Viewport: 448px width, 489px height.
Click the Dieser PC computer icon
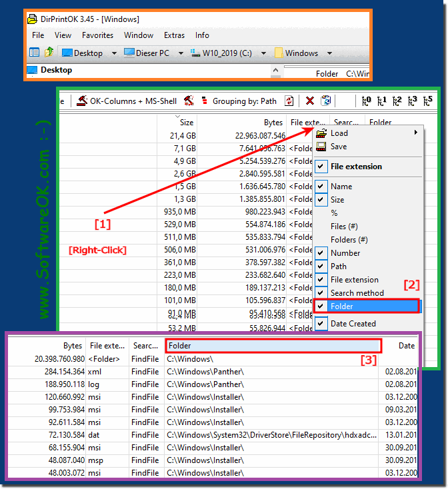click(129, 53)
